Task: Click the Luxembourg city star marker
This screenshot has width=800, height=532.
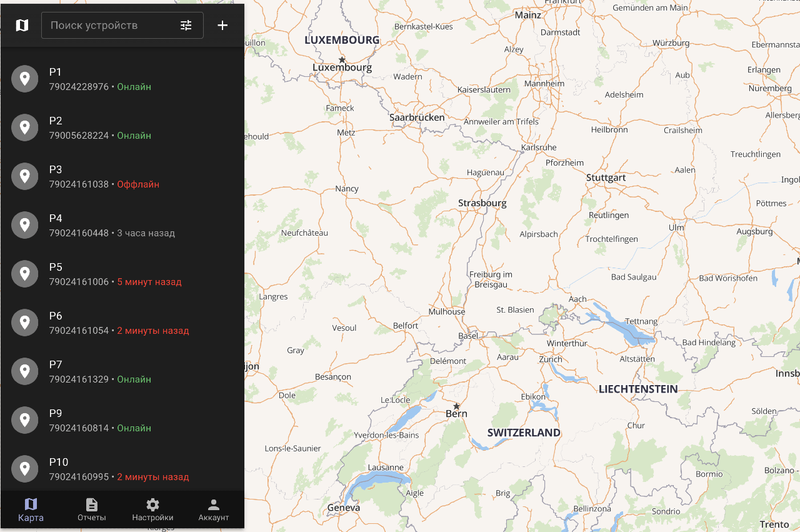Action: coord(342,60)
